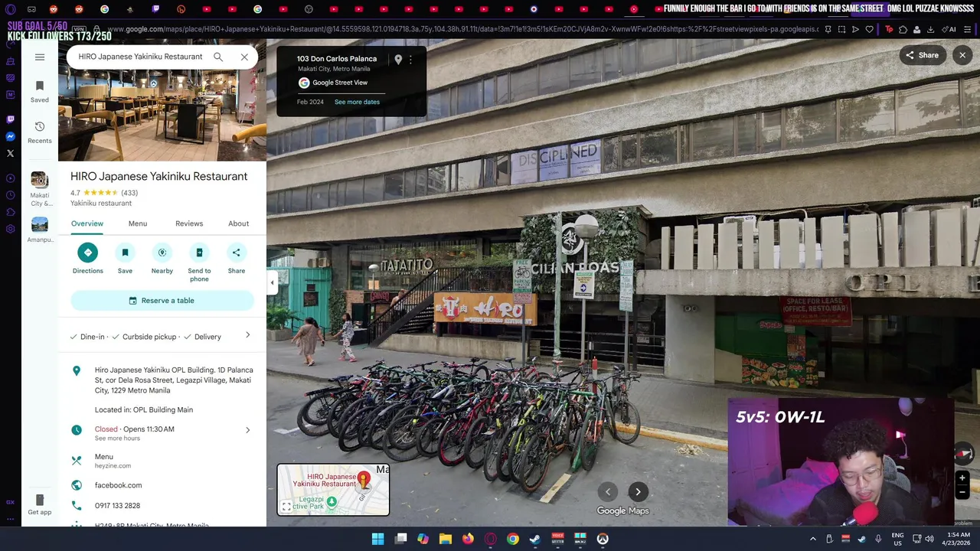Open Opera extensions cube icon
The height and width of the screenshot is (551, 980).
click(x=903, y=29)
